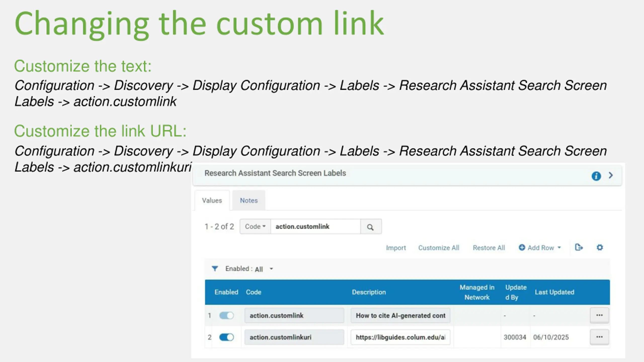Open row actions menu for action.customlink
644x362 pixels.
[x=599, y=315]
